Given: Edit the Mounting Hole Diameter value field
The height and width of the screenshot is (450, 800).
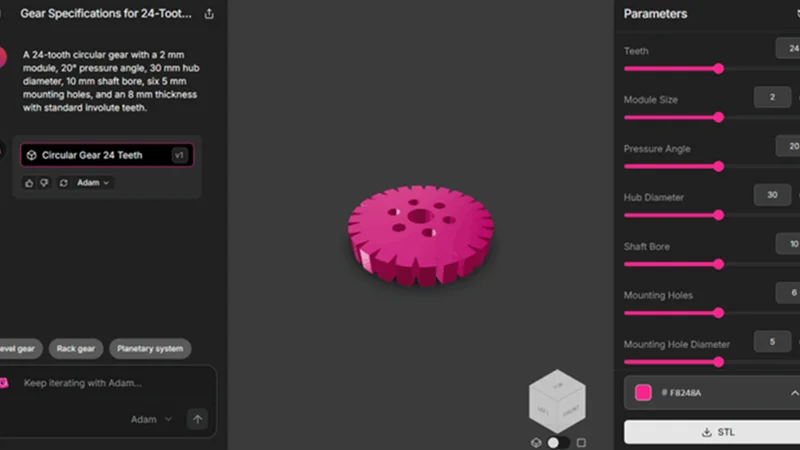Looking at the screenshot, I should coord(772,342).
